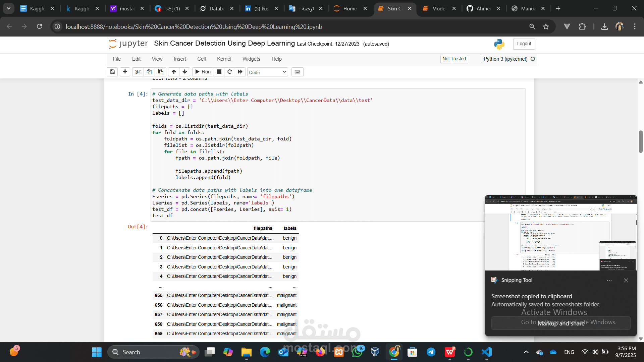644x362 pixels.
Task: Run the selected cell
Action: pos(203,72)
